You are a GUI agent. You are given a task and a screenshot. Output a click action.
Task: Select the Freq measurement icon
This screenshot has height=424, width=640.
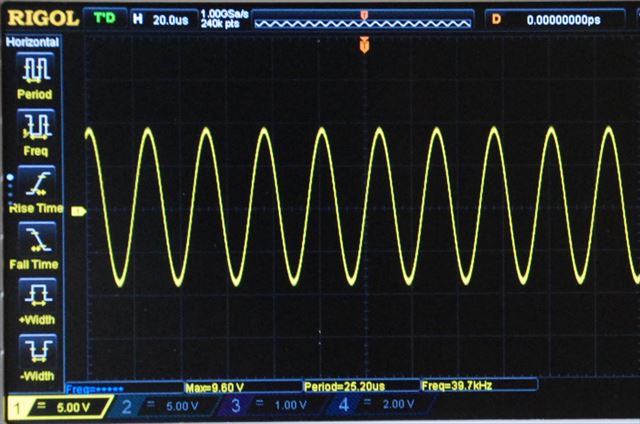click(35, 125)
